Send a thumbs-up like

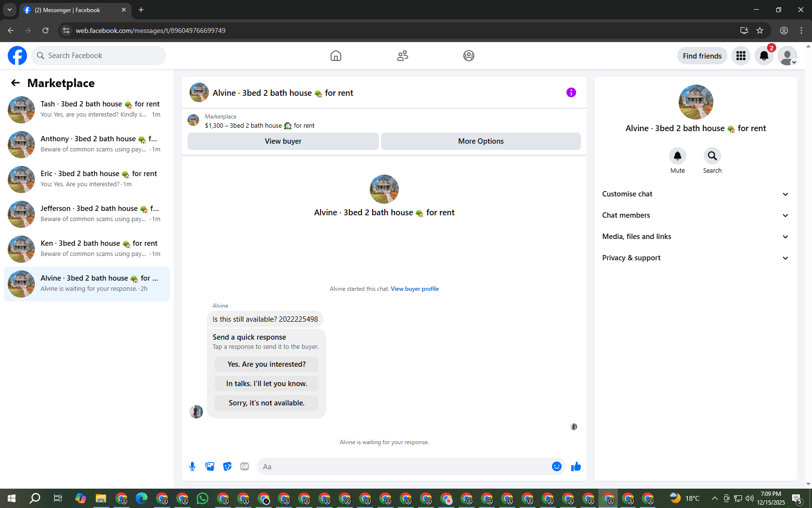click(576, 466)
